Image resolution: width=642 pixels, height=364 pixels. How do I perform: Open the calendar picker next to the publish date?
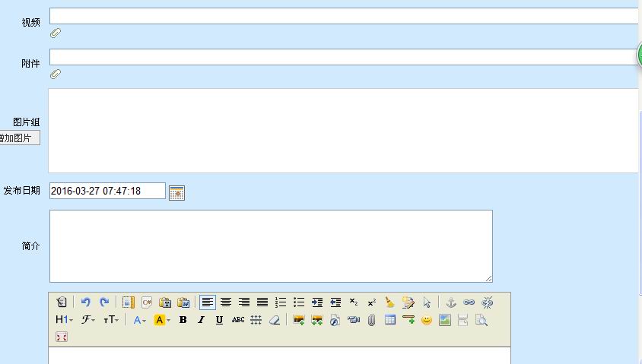click(176, 192)
